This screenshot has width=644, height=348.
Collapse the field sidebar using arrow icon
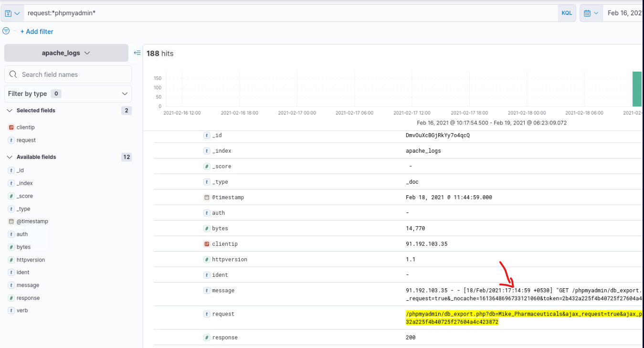137,53
